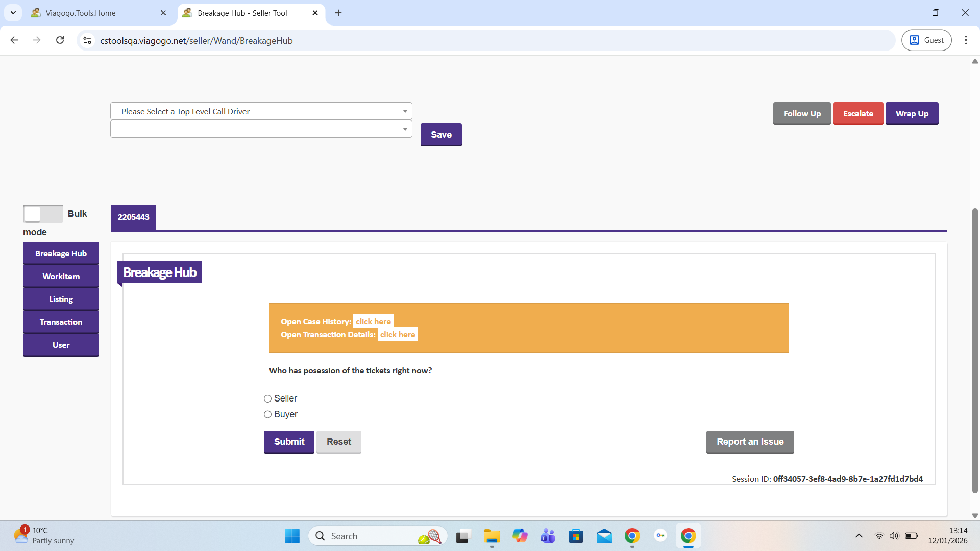Open the tab search chevron
This screenshot has width=980, height=551.
coord(13,13)
